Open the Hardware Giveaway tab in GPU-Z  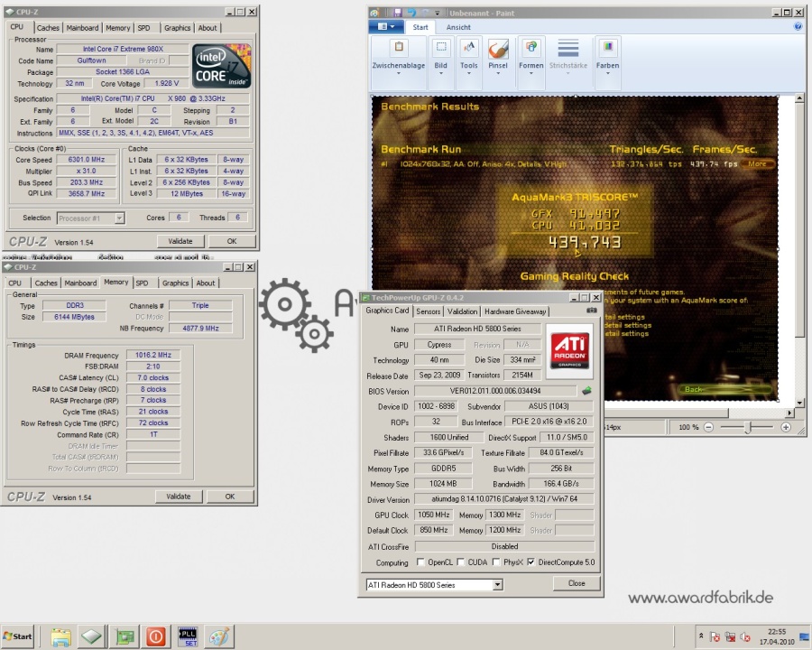(515, 311)
